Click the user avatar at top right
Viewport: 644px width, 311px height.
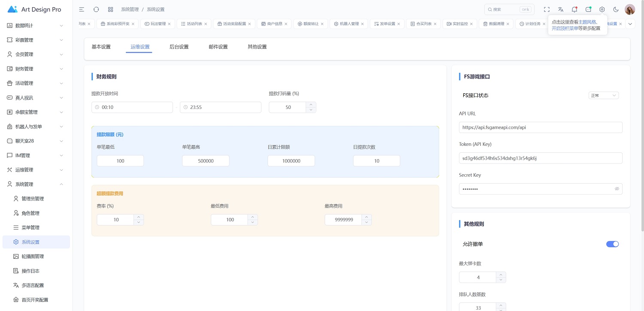pyautogui.click(x=629, y=9)
